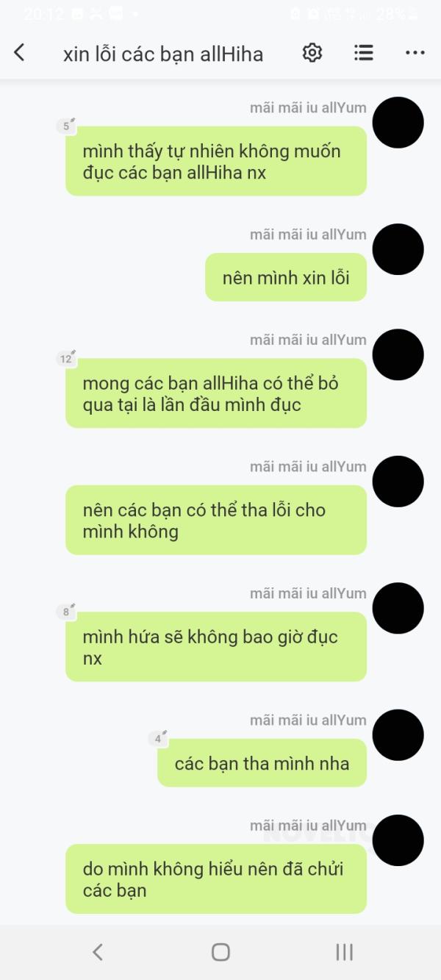Tap the 'mong các bạn allHiha' message bubble
The height and width of the screenshot is (980, 441).
(216, 393)
